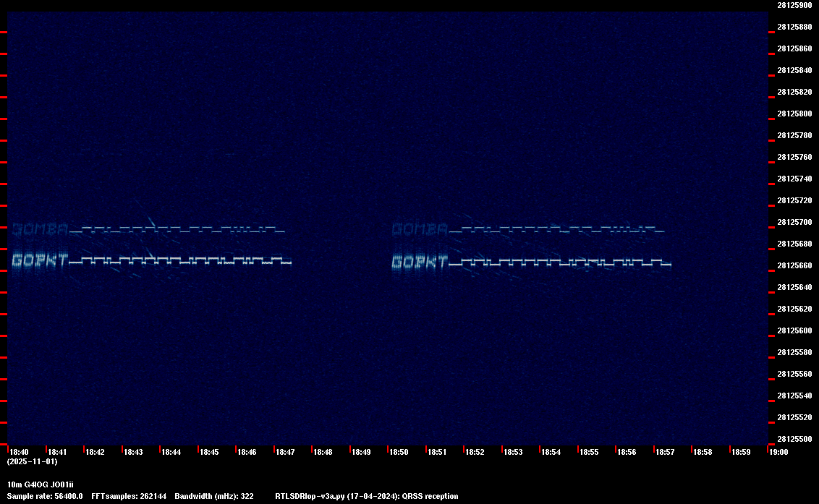
Task: Click the 28125500 frequency label
Action: 794,439
